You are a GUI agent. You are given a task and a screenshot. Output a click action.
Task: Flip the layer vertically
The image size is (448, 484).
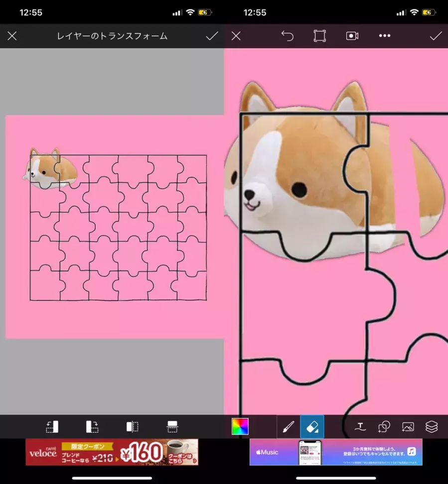pyautogui.click(x=172, y=427)
